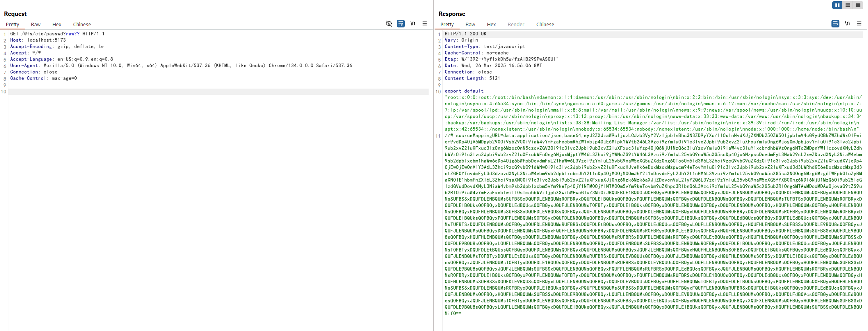
Task: Click the 'export default' response body line
Action: pos(464,91)
